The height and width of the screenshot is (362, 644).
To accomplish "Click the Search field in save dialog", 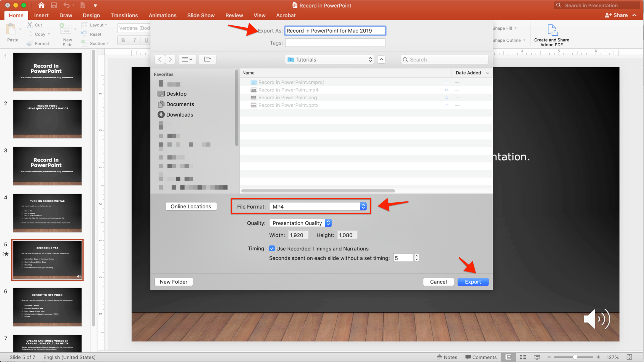I will click(444, 59).
